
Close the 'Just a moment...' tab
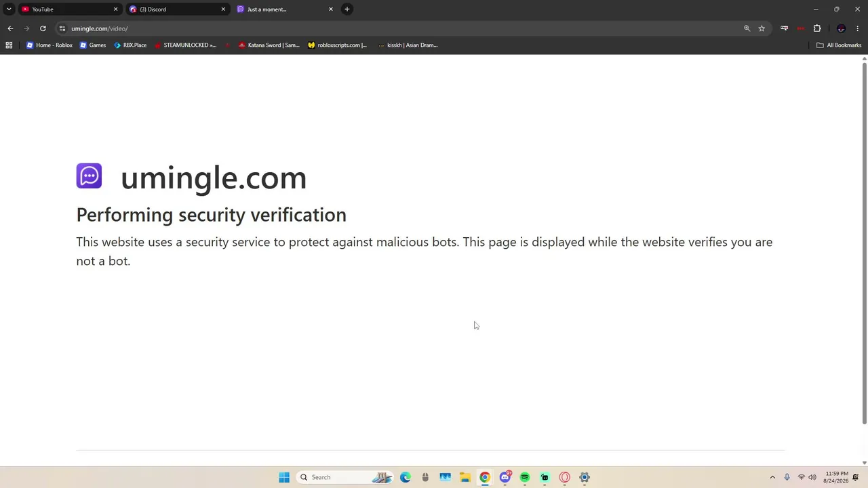pyautogui.click(x=331, y=9)
